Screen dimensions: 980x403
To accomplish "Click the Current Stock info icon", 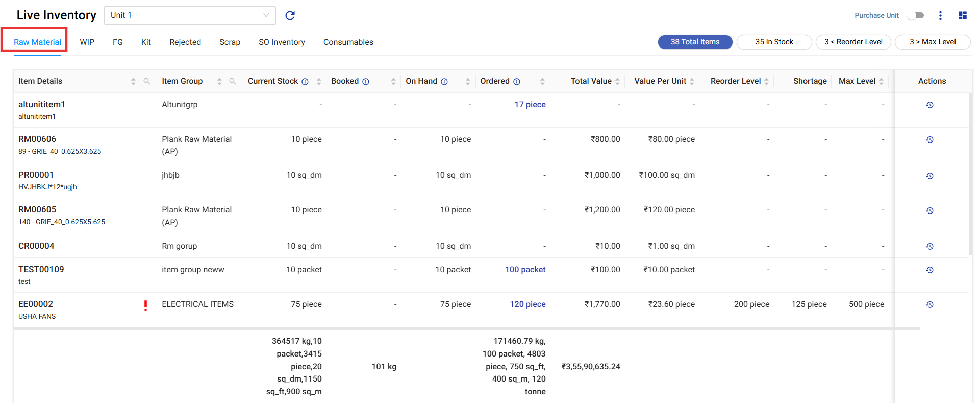I will coord(305,82).
